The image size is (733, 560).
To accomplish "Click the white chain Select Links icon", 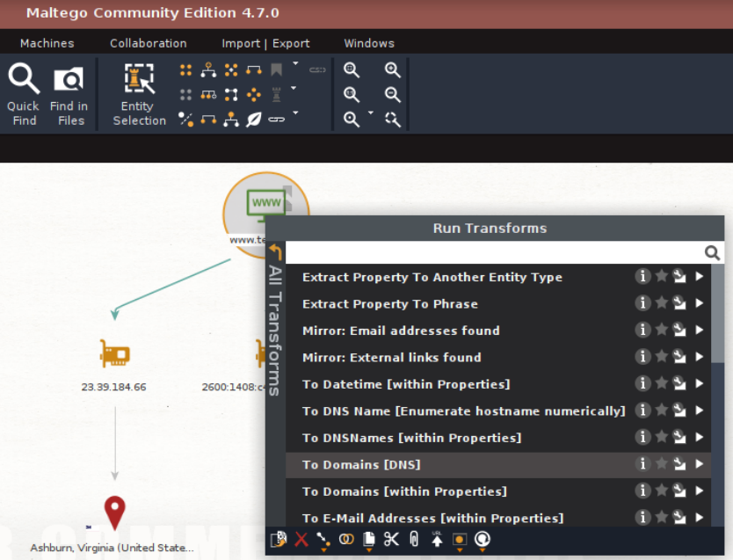I will click(277, 120).
